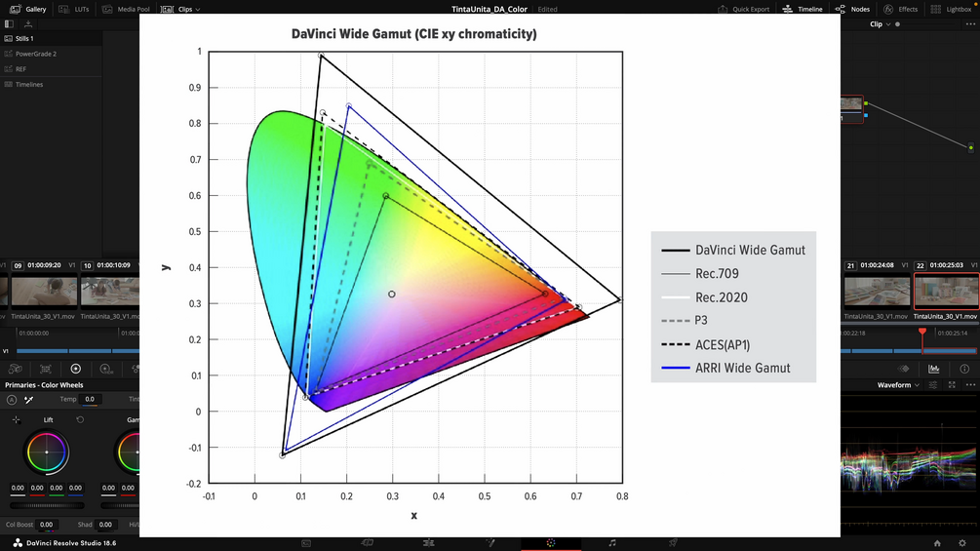
Task: Click the Lift master wheel slider
Action: pyautogui.click(x=47, y=505)
